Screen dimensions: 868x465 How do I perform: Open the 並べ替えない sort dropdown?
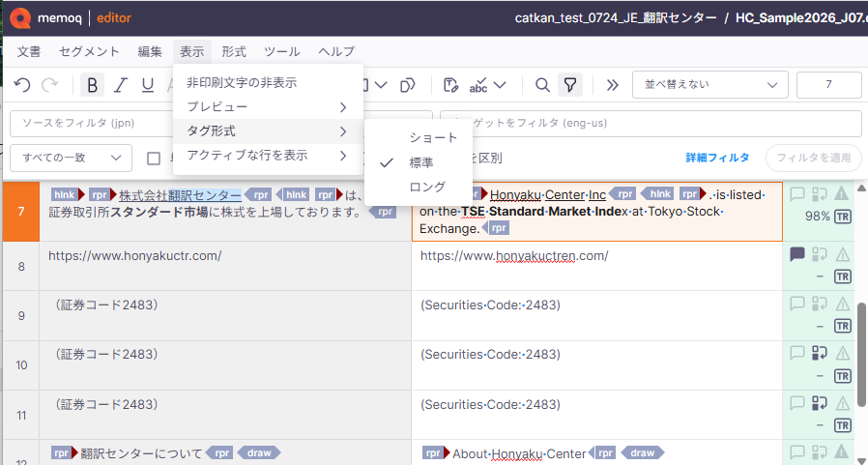[710, 85]
